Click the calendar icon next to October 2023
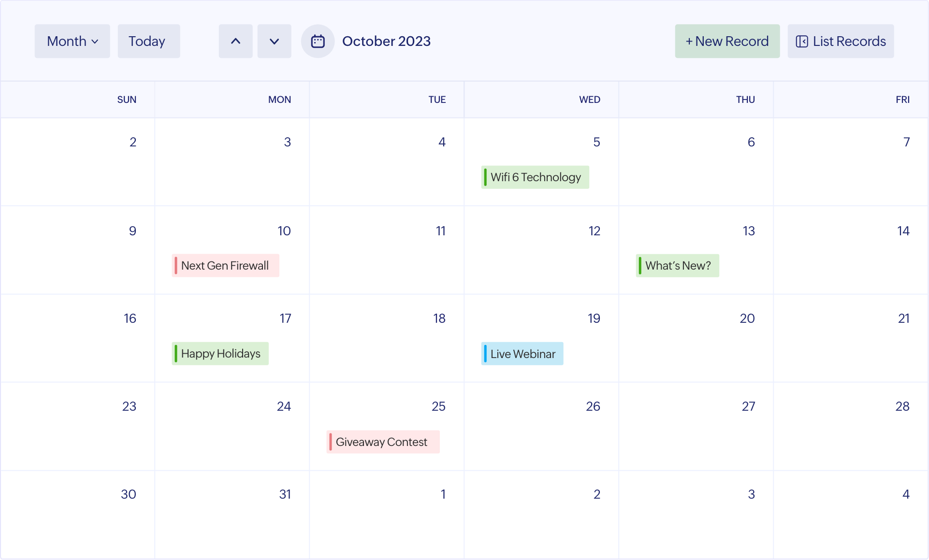The image size is (929, 560). click(x=317, y=41)
